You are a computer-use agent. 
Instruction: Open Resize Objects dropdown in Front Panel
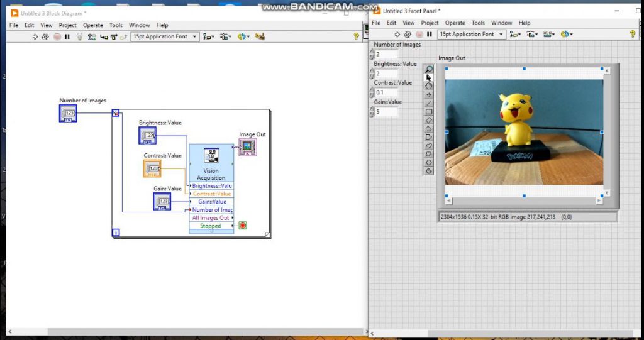click(x=549, y=35)
